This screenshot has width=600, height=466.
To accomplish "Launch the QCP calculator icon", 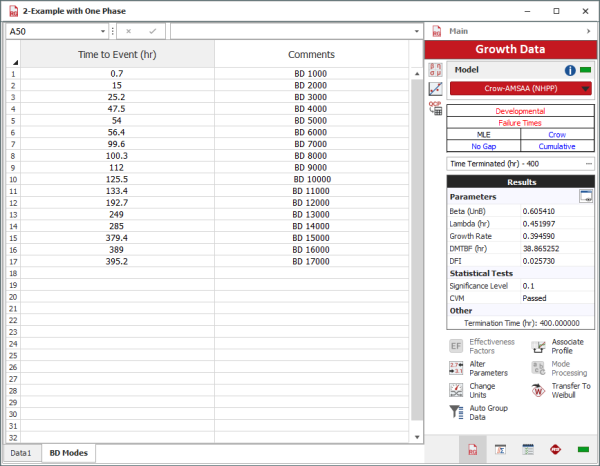I will click(436, 108).
